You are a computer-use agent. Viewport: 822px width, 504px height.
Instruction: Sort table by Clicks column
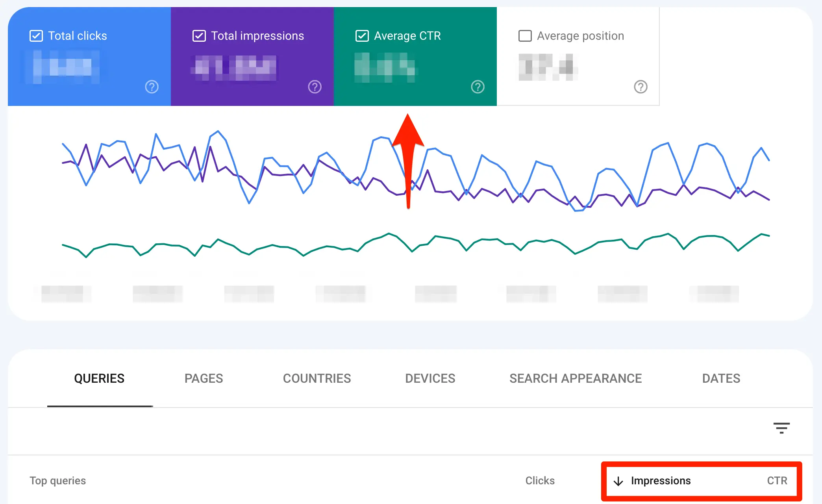540,481
